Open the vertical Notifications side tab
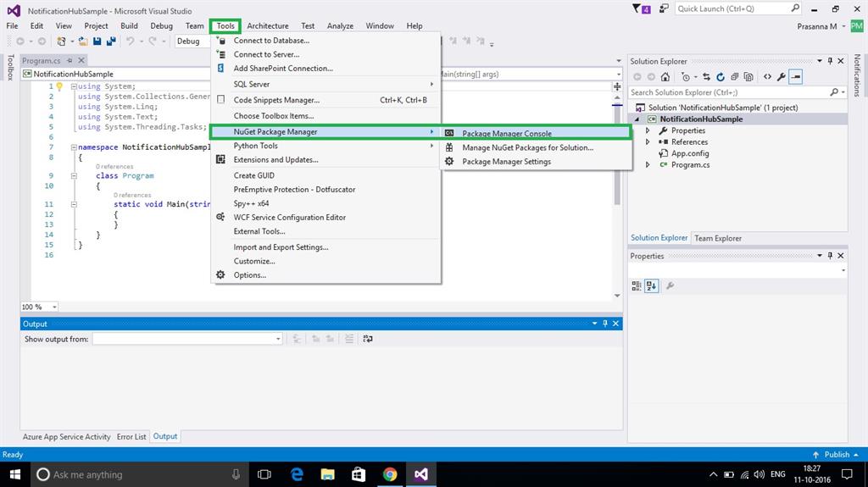Viewport: 868px width, 487px height. tap(857, 75)
